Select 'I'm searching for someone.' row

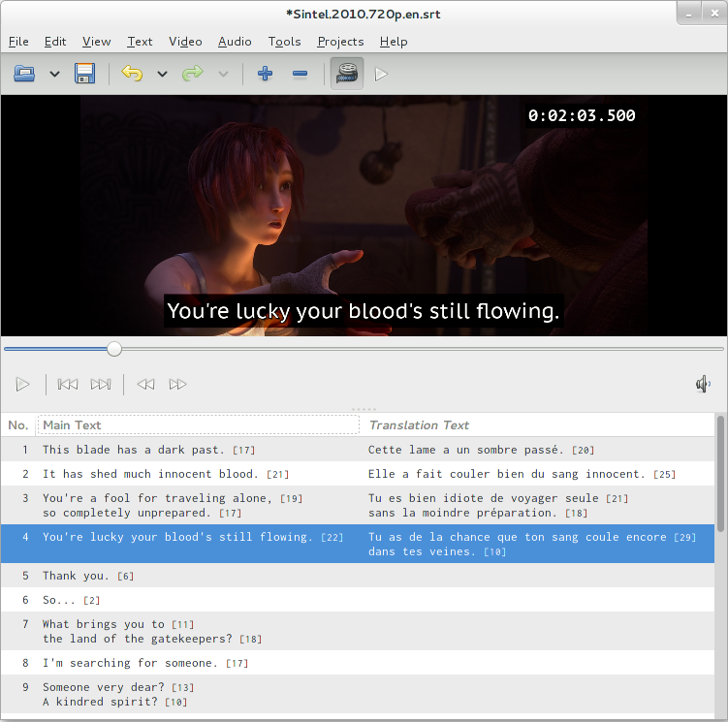pos(358,663)
